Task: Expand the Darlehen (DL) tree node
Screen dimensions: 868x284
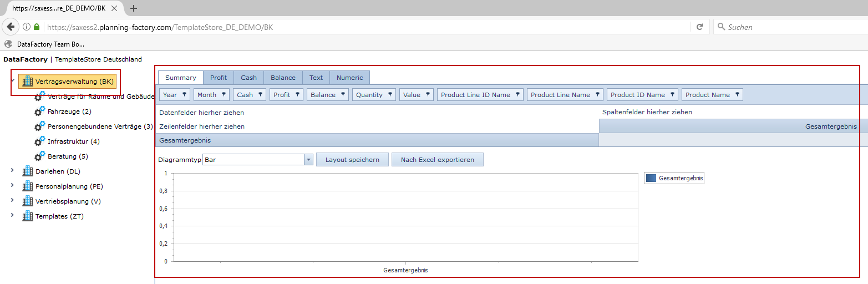Action: click(12, 171)
